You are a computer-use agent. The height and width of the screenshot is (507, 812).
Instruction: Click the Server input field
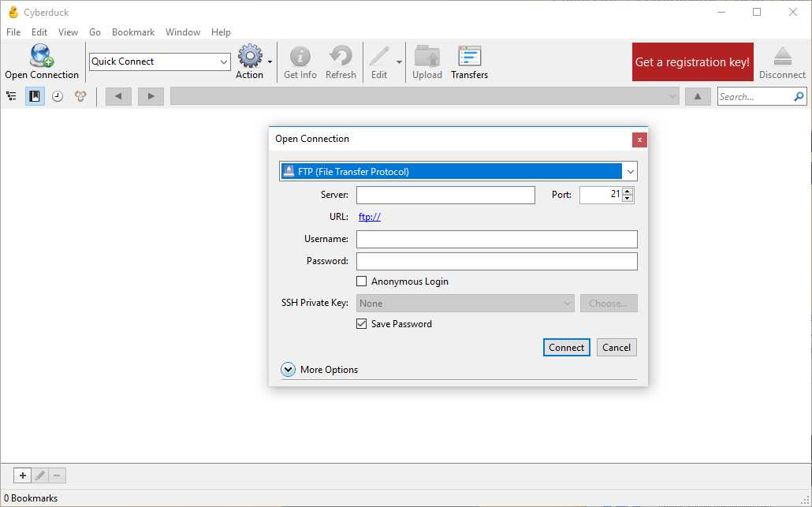point(445,196)
